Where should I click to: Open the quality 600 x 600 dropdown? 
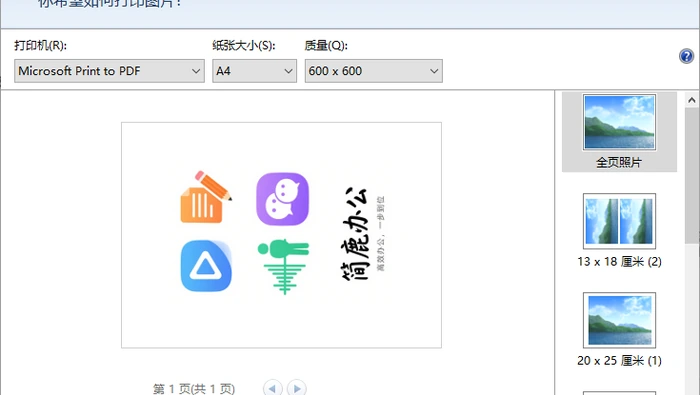pos(374,71)
